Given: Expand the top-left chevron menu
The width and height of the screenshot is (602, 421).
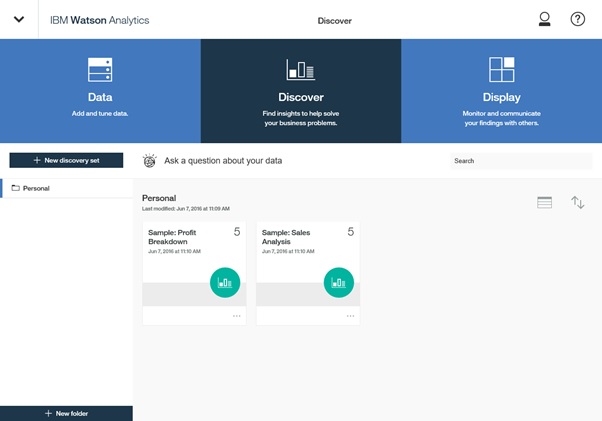Looking at the screenshot, I should point(19,20).
